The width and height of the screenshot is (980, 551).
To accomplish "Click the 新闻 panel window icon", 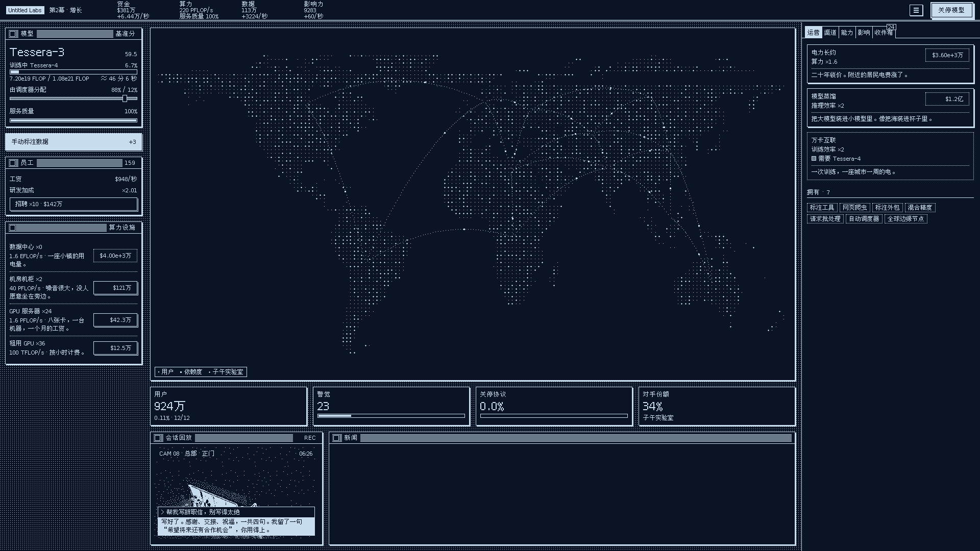I will pyautogui.click(x=336, y=438).
